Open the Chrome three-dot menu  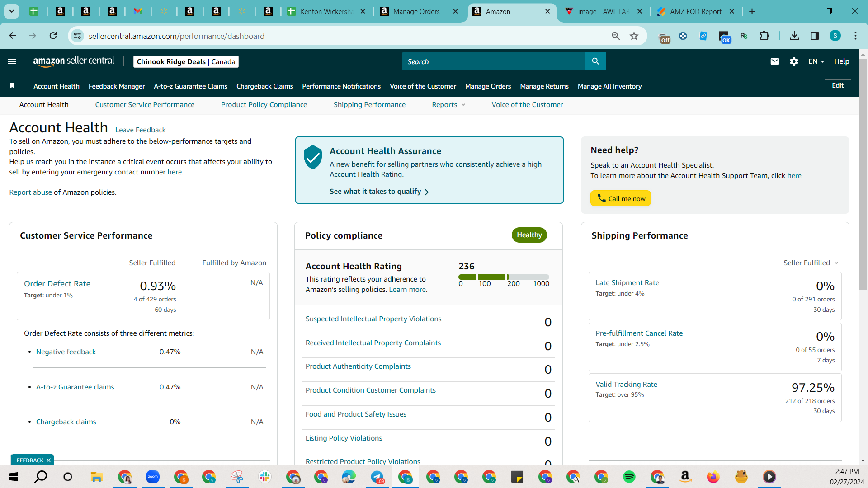pyautogui.click(x=855, y=36)
